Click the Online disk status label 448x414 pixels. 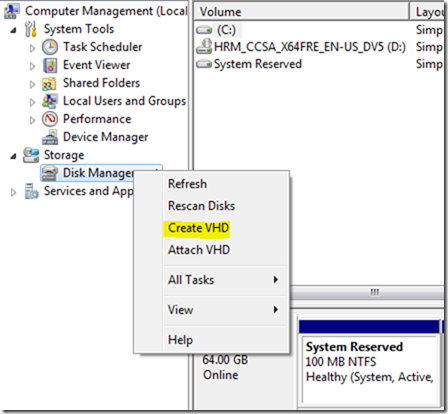tap(221, 375)
